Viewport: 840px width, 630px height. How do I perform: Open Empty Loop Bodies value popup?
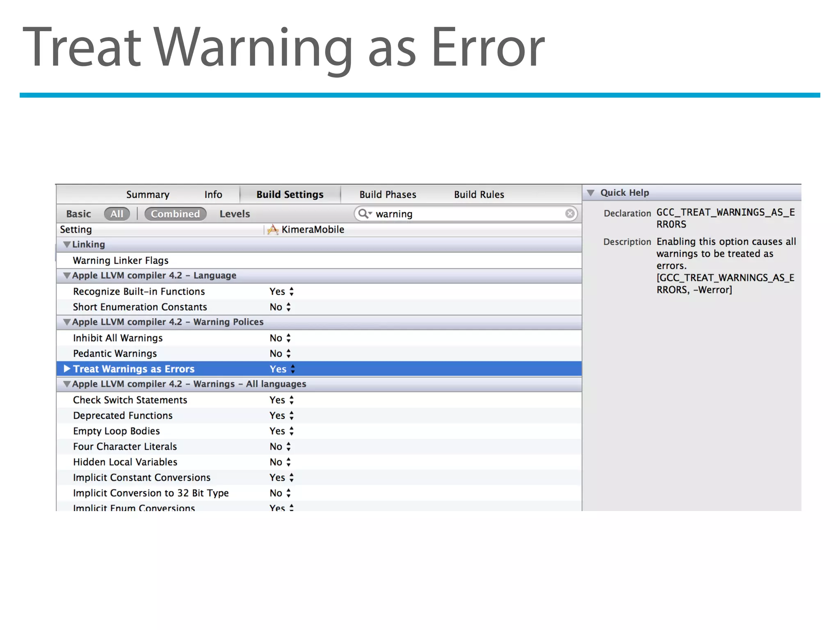[x=282, y=431]
